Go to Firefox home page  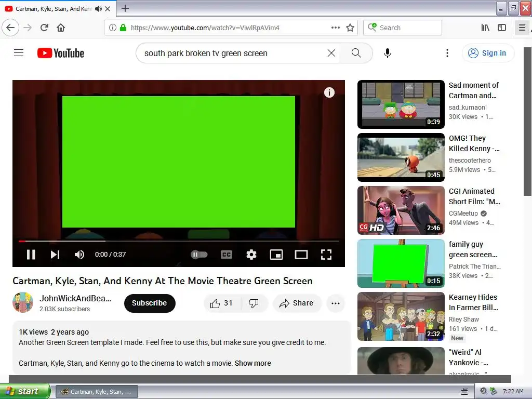[x=61, y=28]
